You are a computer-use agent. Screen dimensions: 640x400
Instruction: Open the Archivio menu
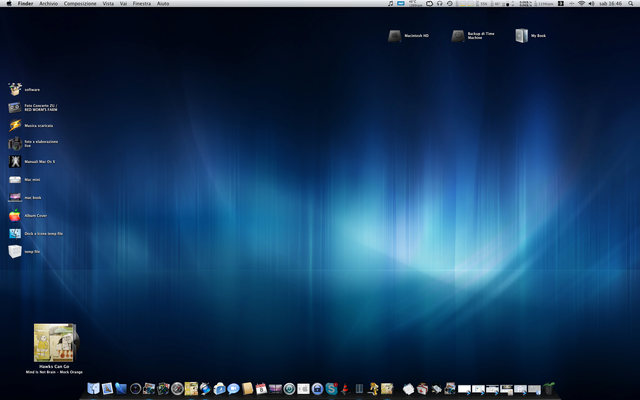[49, 4]
